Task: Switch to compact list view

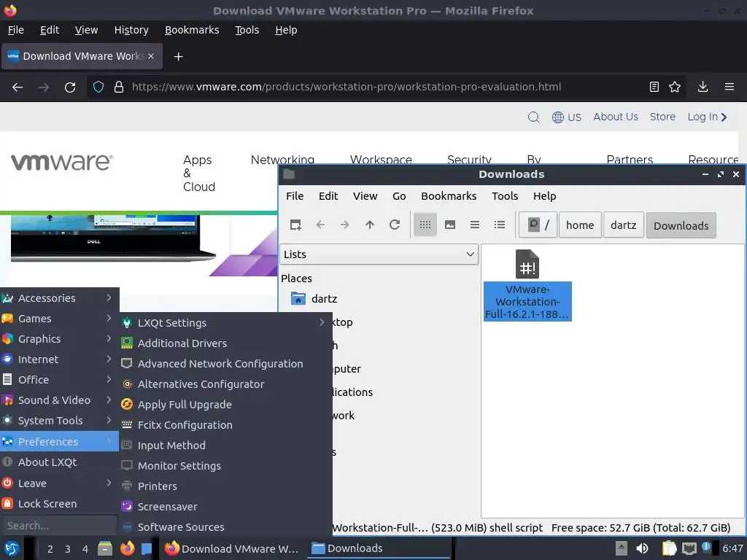Action: pos(475,225)
